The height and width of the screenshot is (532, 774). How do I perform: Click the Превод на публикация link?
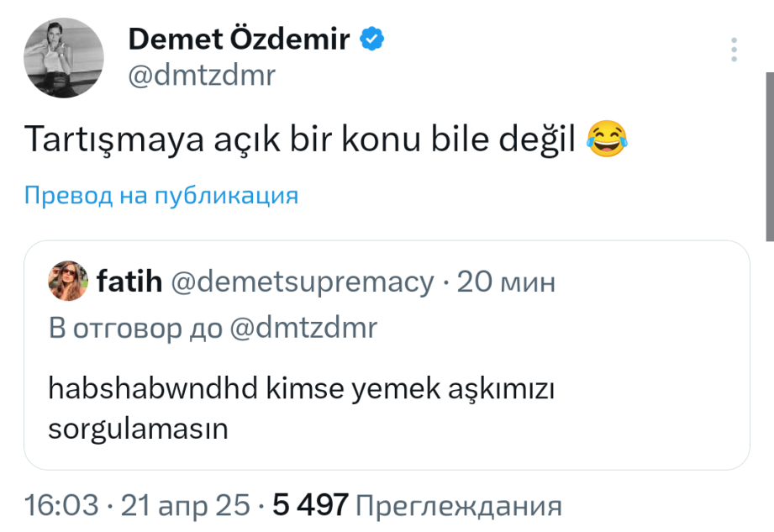pyautogui.click(x=161, y=196)
